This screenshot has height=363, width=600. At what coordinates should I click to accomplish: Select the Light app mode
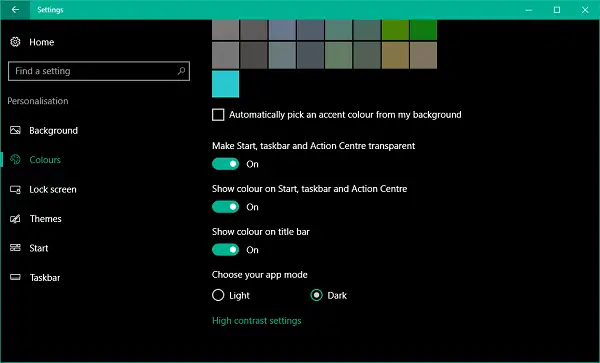tap(218, 295)
